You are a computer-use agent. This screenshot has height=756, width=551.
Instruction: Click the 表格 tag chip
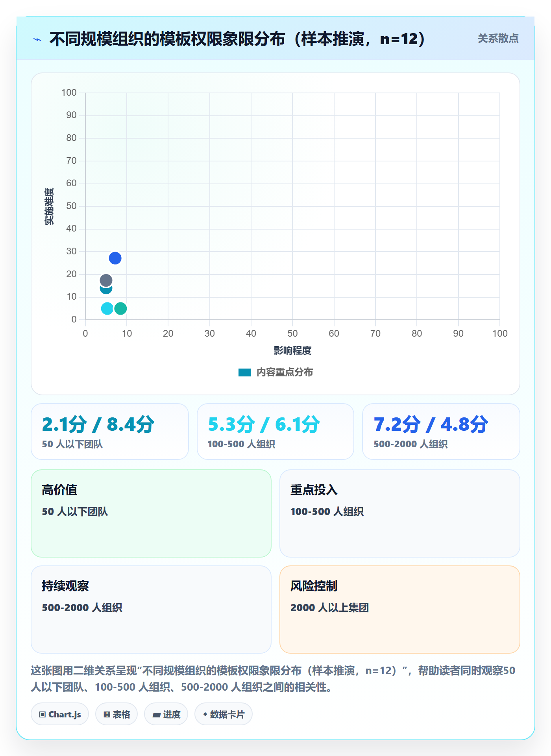[x=116, y=714]
